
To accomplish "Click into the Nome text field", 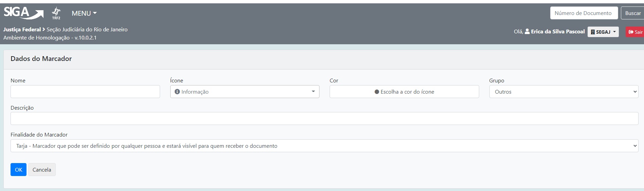I will [x=85, y=92].
